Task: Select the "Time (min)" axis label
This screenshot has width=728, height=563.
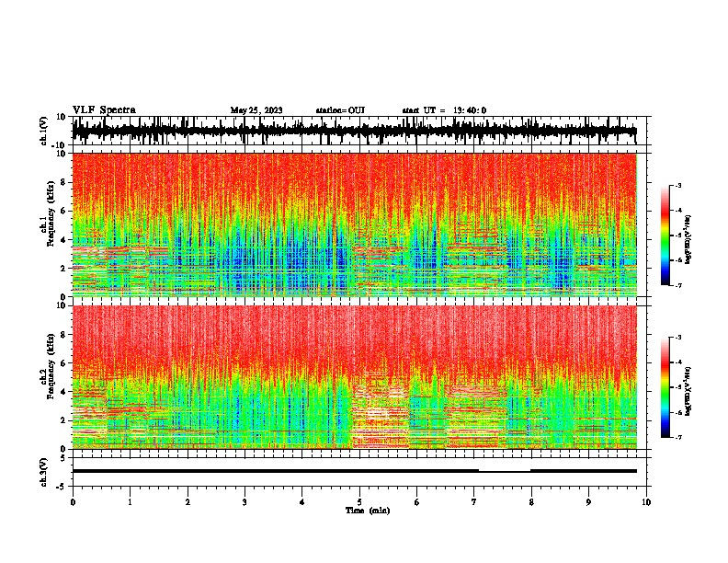Action: click(368, 511)
